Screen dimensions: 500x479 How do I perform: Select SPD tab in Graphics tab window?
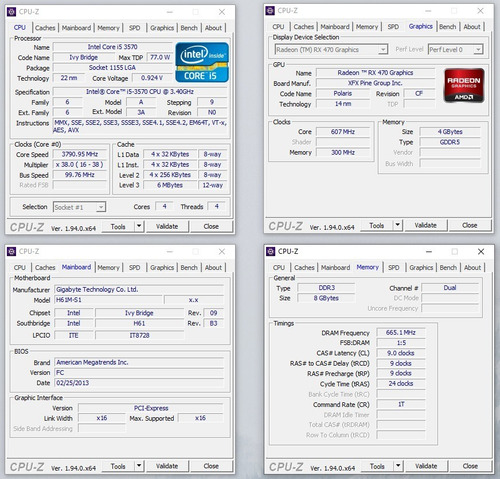click(393, 27)
